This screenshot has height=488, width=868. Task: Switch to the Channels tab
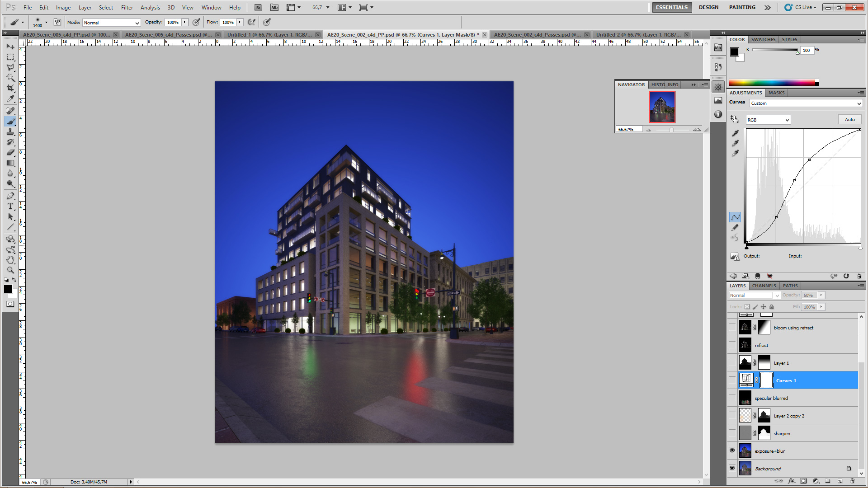764,286
